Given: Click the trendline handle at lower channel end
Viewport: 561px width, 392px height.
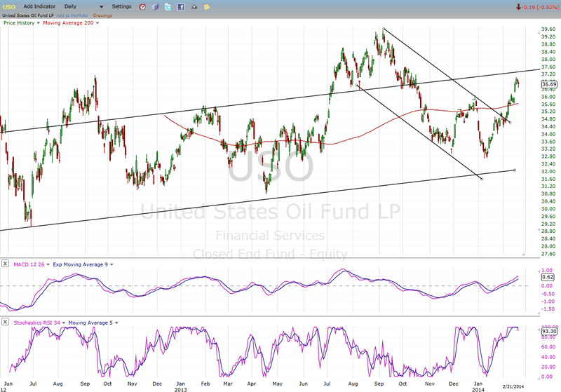Looking at the screenshot, I should pyautogui.click(x=515, y=170).
